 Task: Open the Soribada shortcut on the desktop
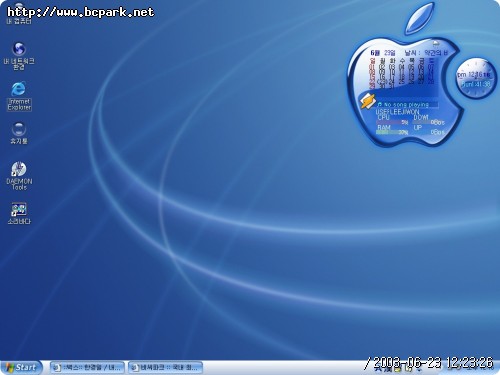(x=19, y=213)
